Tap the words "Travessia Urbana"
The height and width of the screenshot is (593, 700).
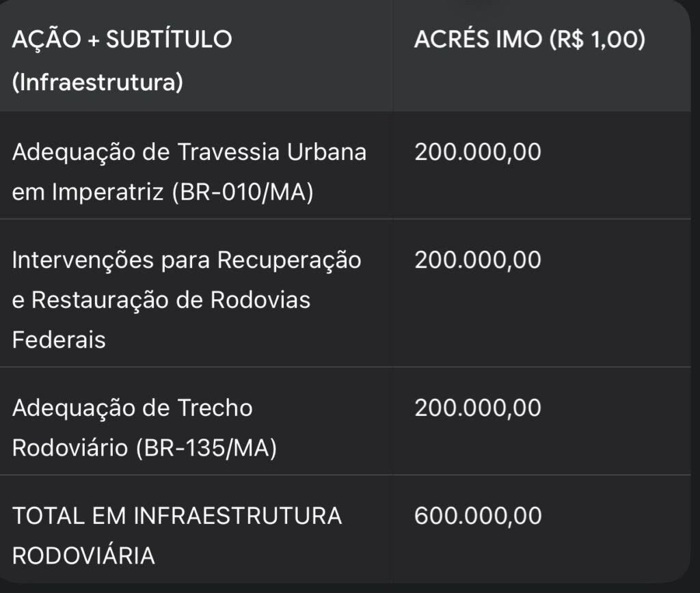point(272,151)
